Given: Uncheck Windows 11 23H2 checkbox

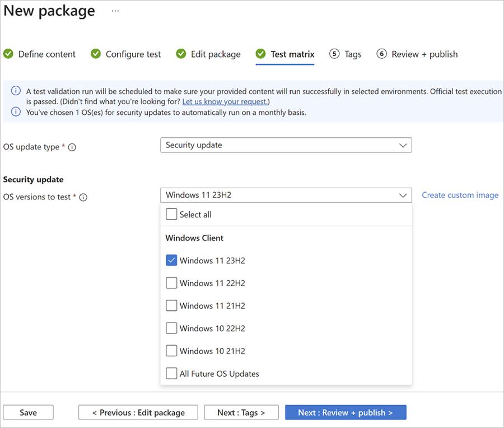Looking at the screenshot, I should pyautogui.click(x=171, y=260).
